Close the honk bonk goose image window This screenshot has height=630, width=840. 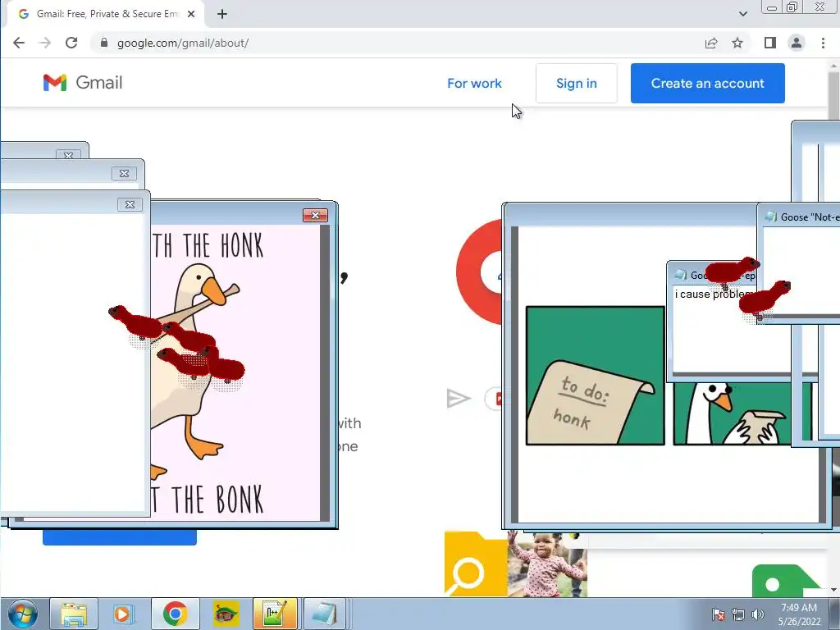click(315, 215)
